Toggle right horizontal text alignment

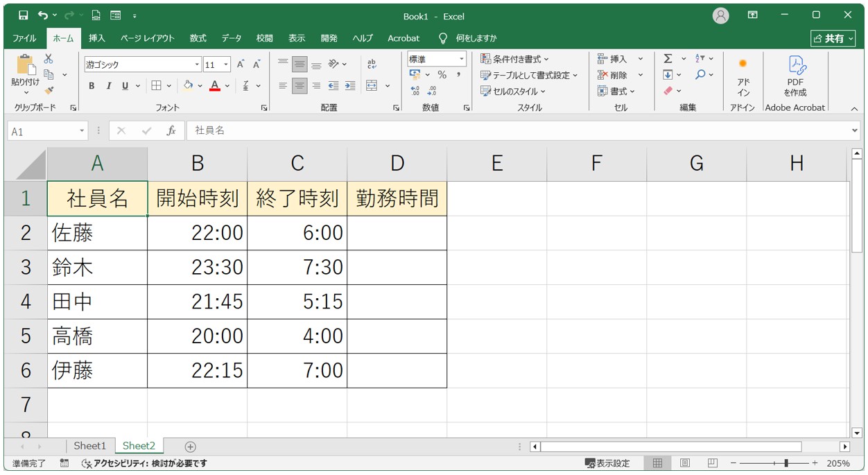(x=316, y=86)
